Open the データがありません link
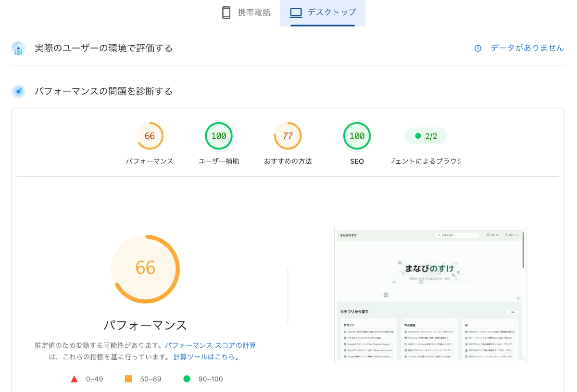This screenshot has height=392, width=577. click(x=527, y=48)
